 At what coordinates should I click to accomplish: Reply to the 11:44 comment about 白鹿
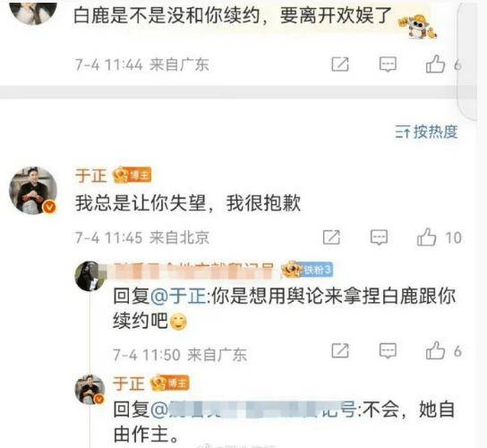(x=388, y=64)
